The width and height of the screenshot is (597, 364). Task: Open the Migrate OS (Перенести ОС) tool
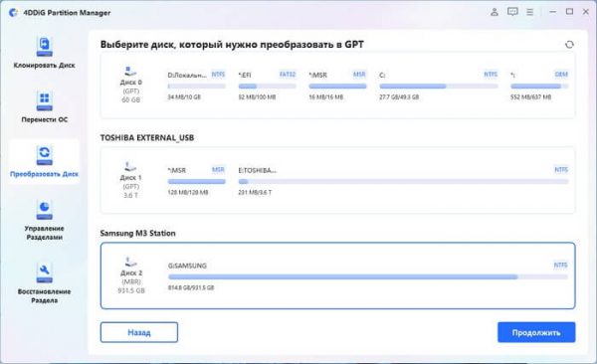(x=44, y=107)
